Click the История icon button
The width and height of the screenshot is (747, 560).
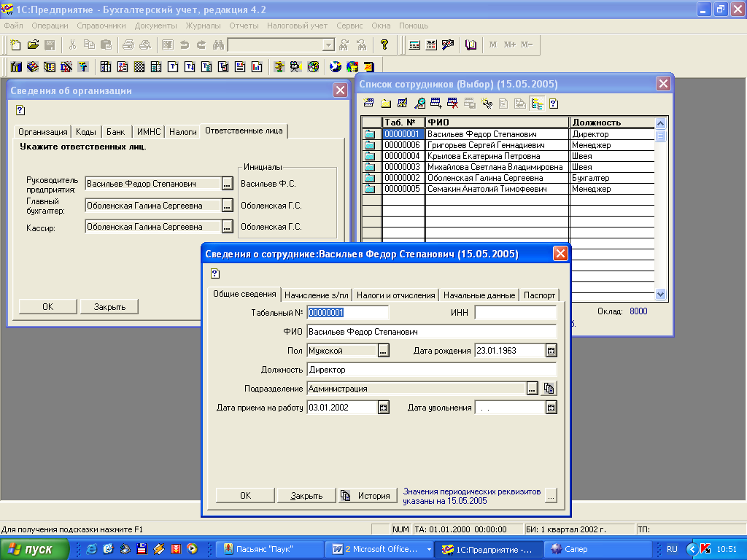pyautogui.click(x=345, y=496)
